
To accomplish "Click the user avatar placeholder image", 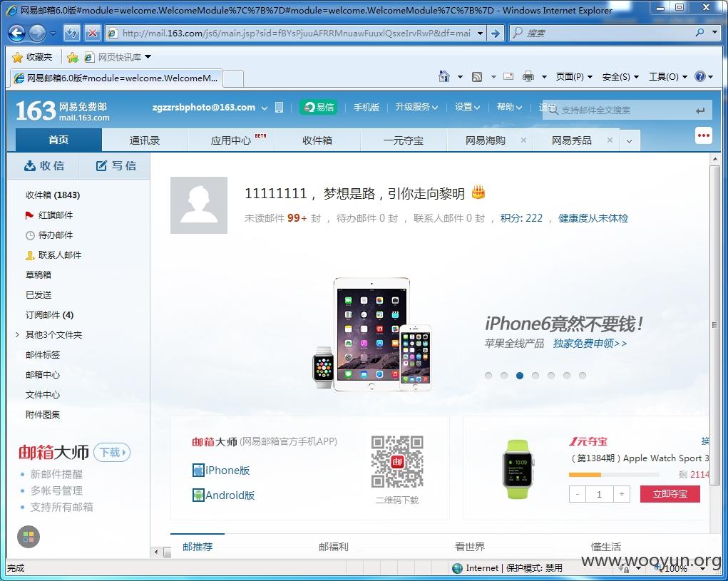I will pyautogui.click(x=199, y=205).
